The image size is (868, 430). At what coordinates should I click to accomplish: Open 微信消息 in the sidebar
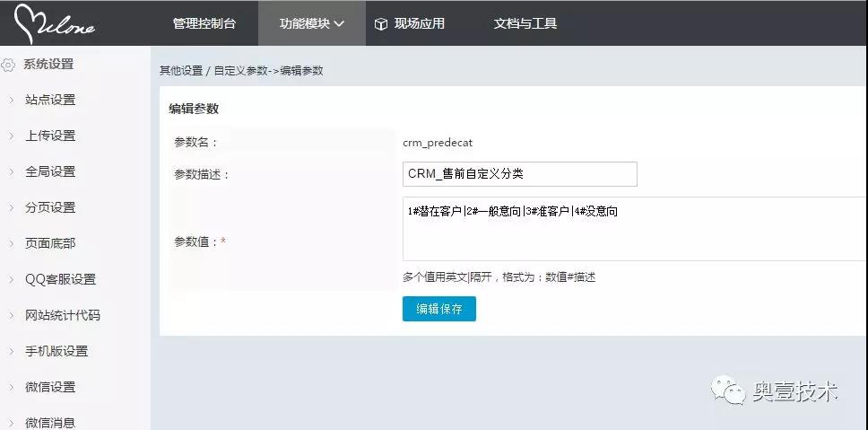(50, 423)
